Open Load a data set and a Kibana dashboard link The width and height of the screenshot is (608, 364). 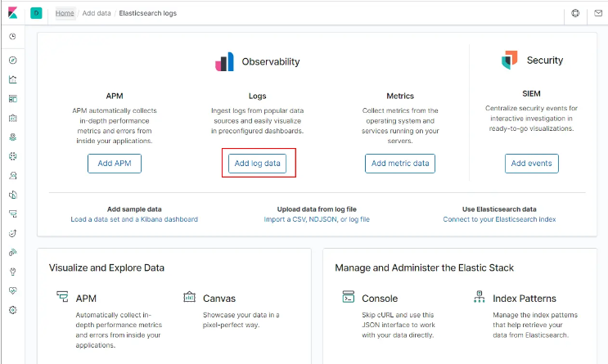click(x=134, y=219)
